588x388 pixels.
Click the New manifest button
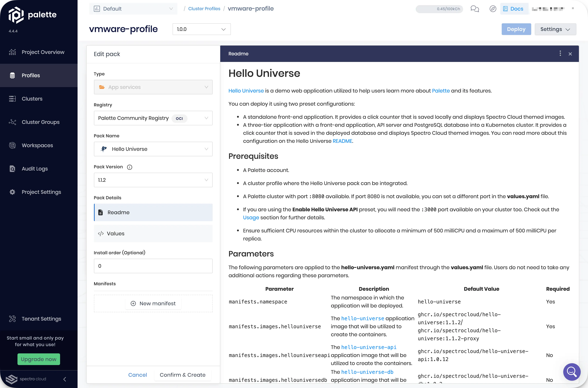click(x=153, y=303)
